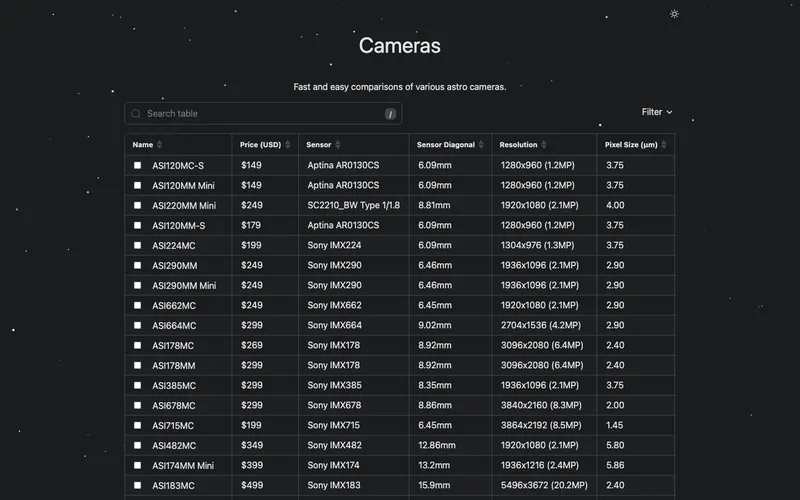Select the ASI183MC checkbox
This screenshot has height=500, width=800.
(137, 485)
